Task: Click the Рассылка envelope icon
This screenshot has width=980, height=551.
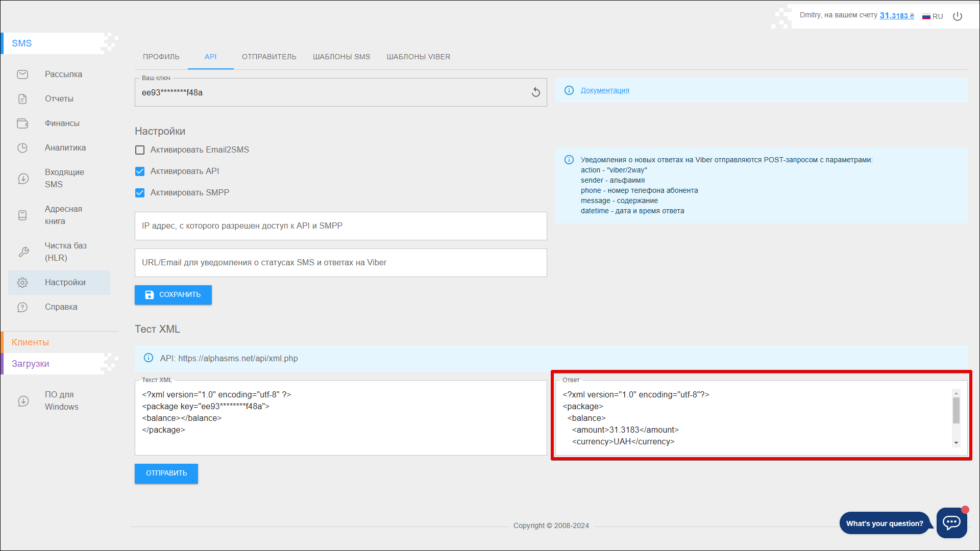Action: point(22,74)
